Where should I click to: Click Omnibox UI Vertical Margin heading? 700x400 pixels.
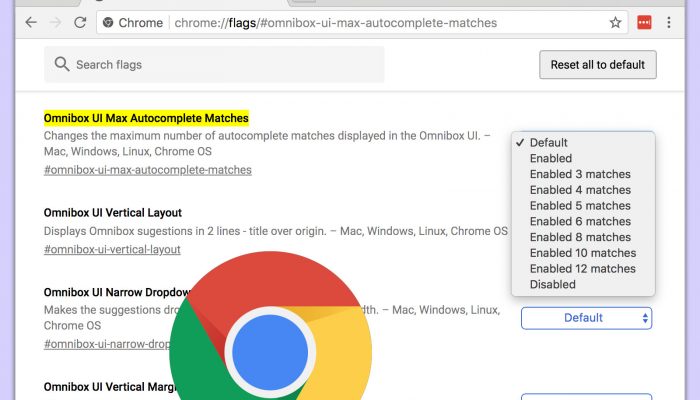click(111, 387)
